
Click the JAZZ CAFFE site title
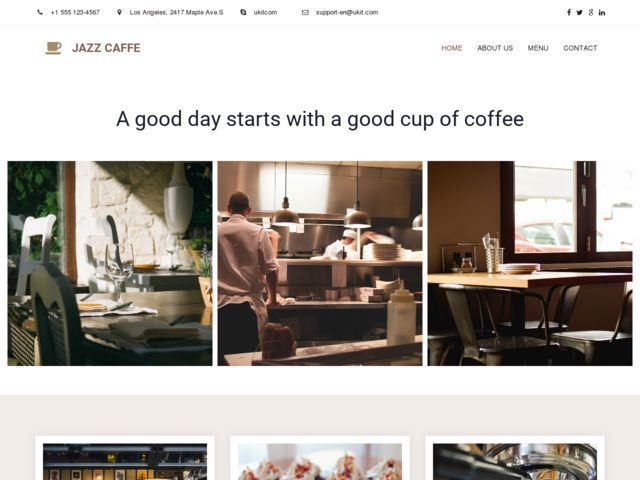pyautogui.click(x=106, y=48)
